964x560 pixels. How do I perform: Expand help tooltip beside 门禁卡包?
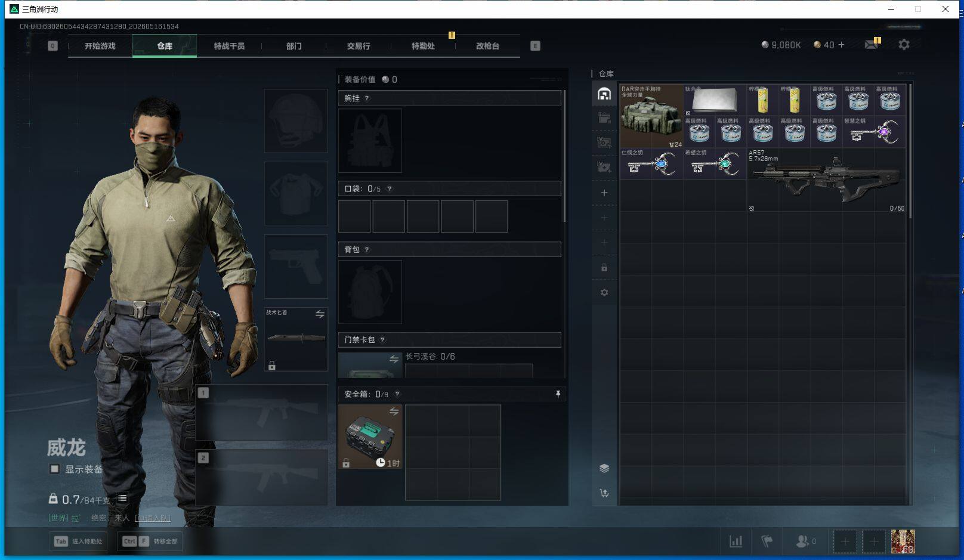pos(382,340)
